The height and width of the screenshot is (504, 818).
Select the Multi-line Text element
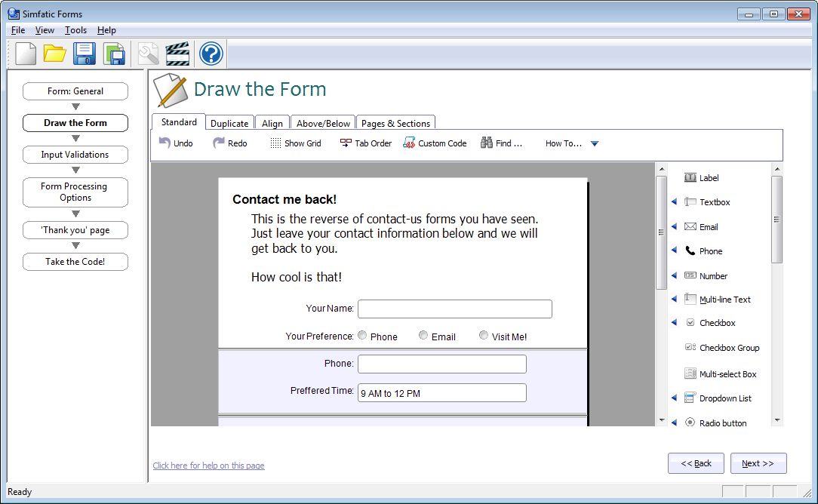click(718, 299)
